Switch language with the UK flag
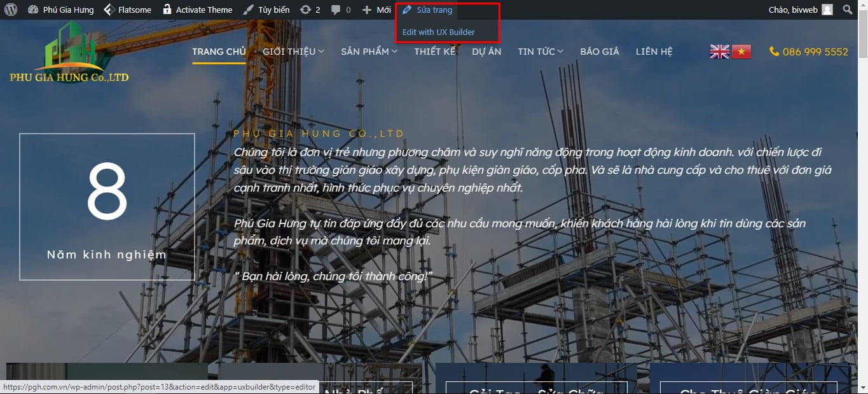Viewport: 868px width, 394px height. tap(719, 52)
